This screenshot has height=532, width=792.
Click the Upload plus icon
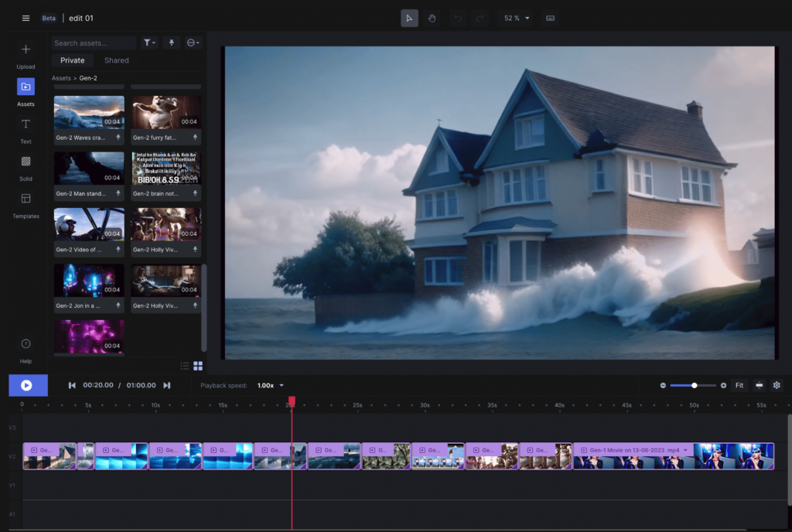[x=26, y=49]
